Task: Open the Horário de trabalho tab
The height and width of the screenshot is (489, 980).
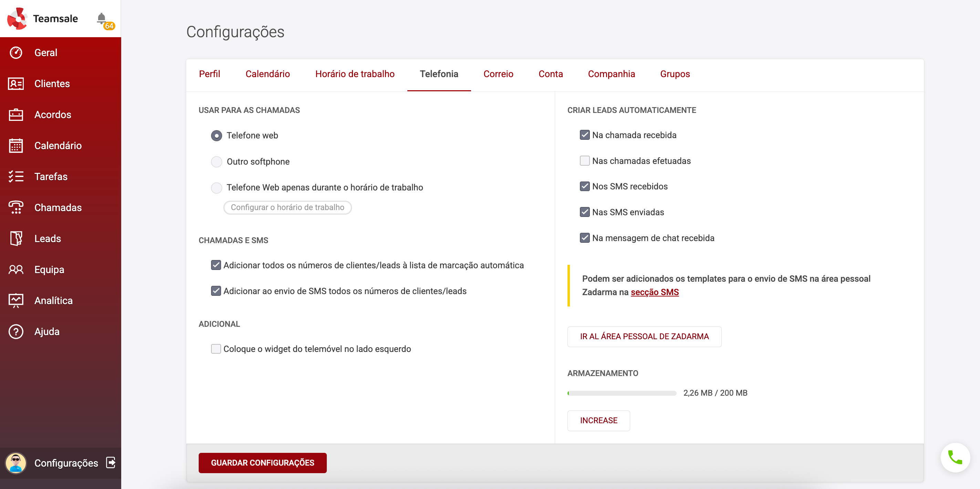Action: coord(355,74)
